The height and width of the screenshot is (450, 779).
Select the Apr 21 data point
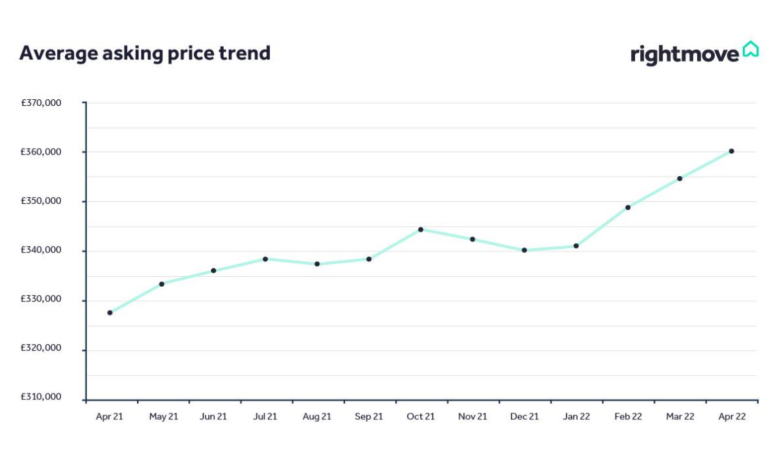click(110, 313)
